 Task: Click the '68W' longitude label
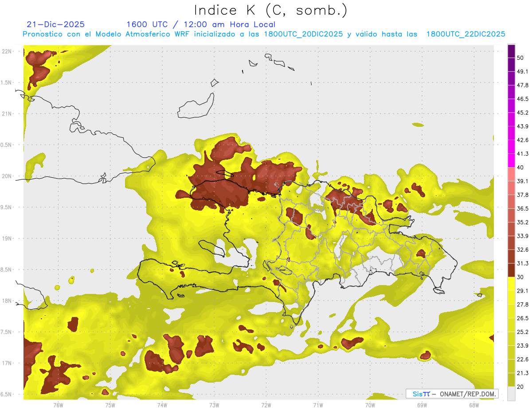click(473, 405)
